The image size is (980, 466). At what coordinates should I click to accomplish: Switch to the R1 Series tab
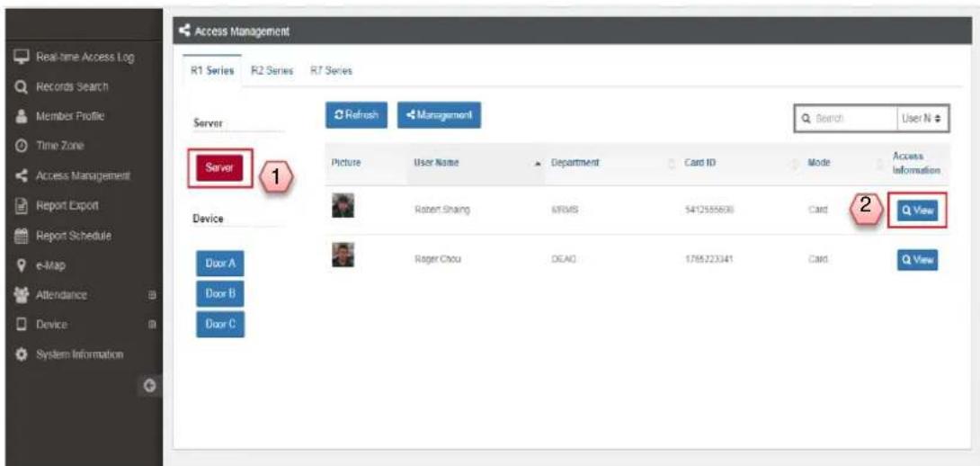pos(212,71)
